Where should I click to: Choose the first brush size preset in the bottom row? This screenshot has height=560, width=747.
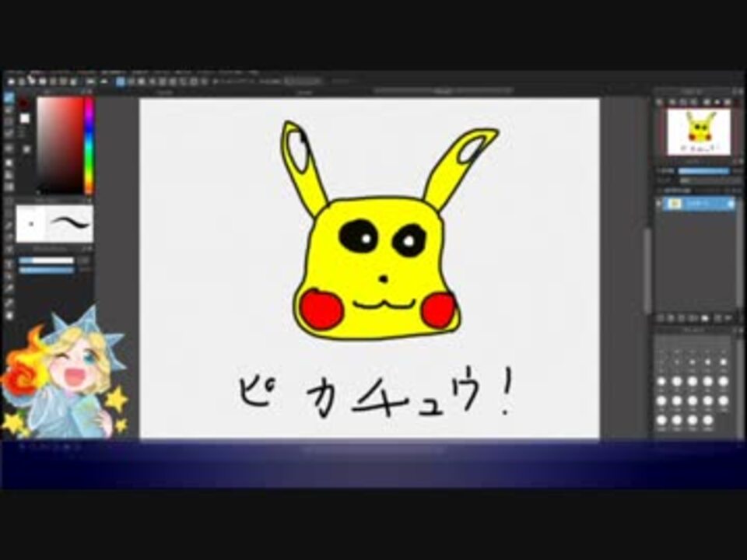(661, 421)
